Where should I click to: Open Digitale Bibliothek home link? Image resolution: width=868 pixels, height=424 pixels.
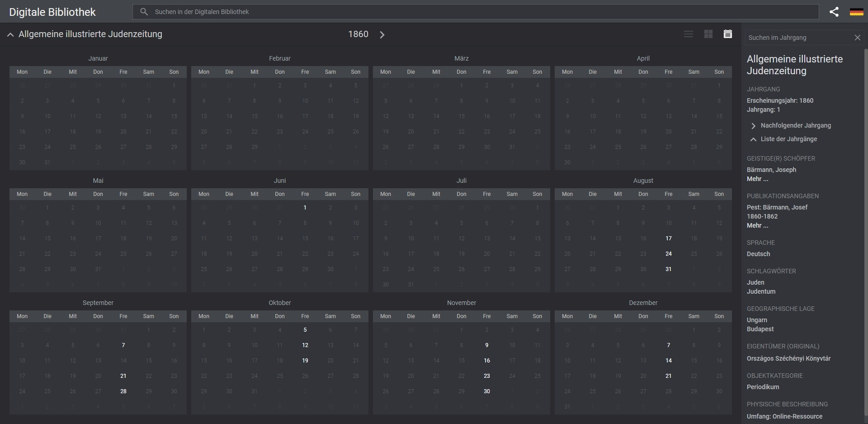(x=52, y=12)
